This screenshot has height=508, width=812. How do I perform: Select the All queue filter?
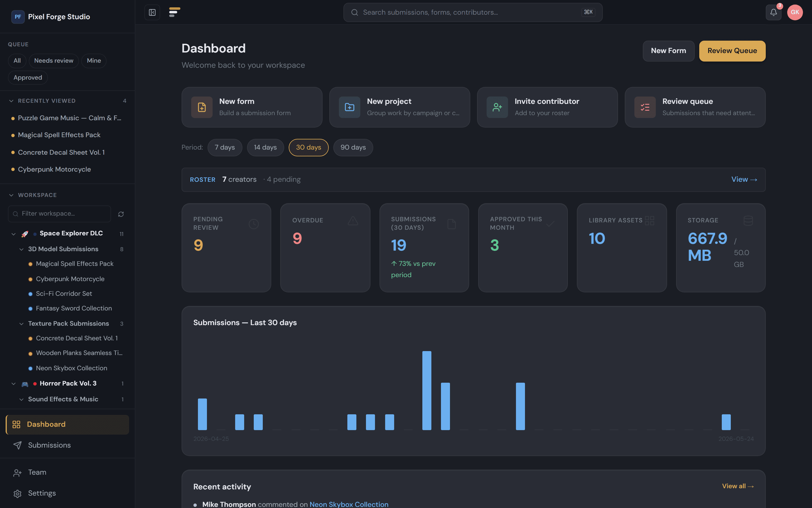coord(17,61)
